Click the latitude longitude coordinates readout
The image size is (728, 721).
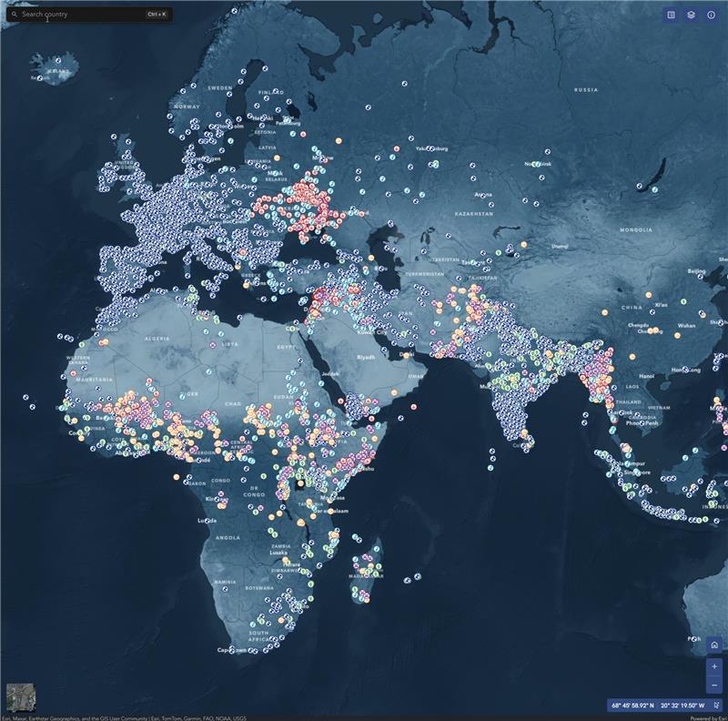[657, 706]
